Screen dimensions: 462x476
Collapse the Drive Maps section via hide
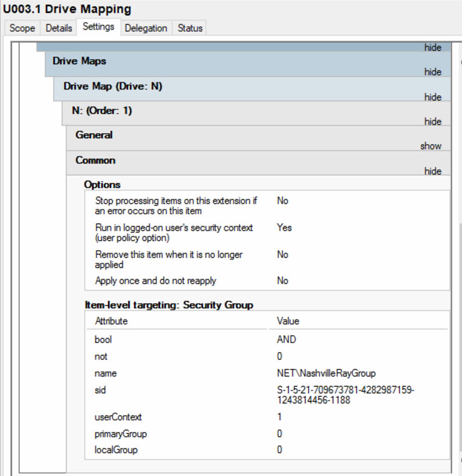432,72
